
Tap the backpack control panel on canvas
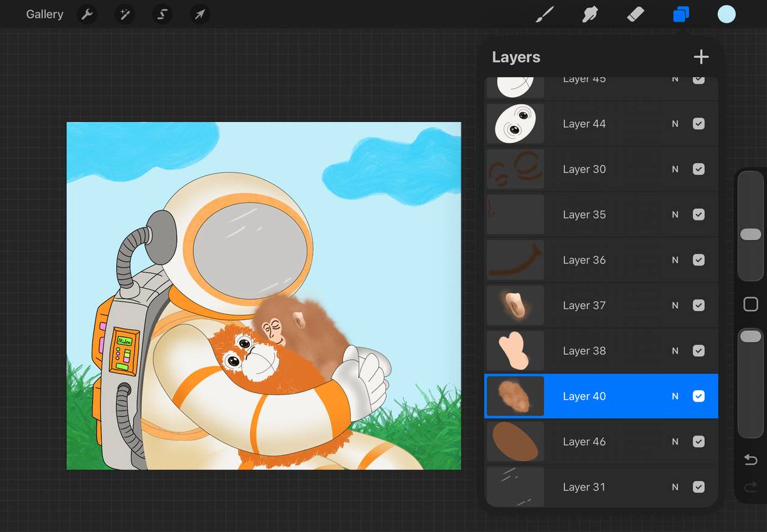[x=125, y=350]
